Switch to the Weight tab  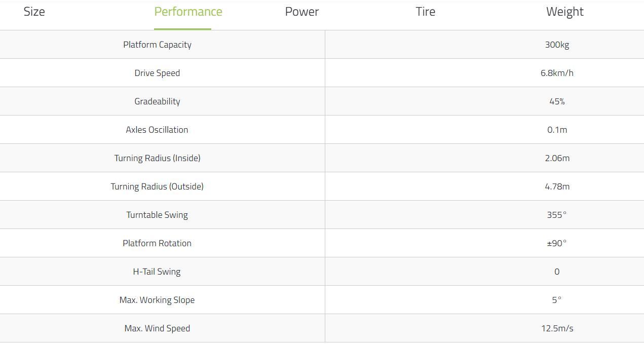[x=565, y=12]
